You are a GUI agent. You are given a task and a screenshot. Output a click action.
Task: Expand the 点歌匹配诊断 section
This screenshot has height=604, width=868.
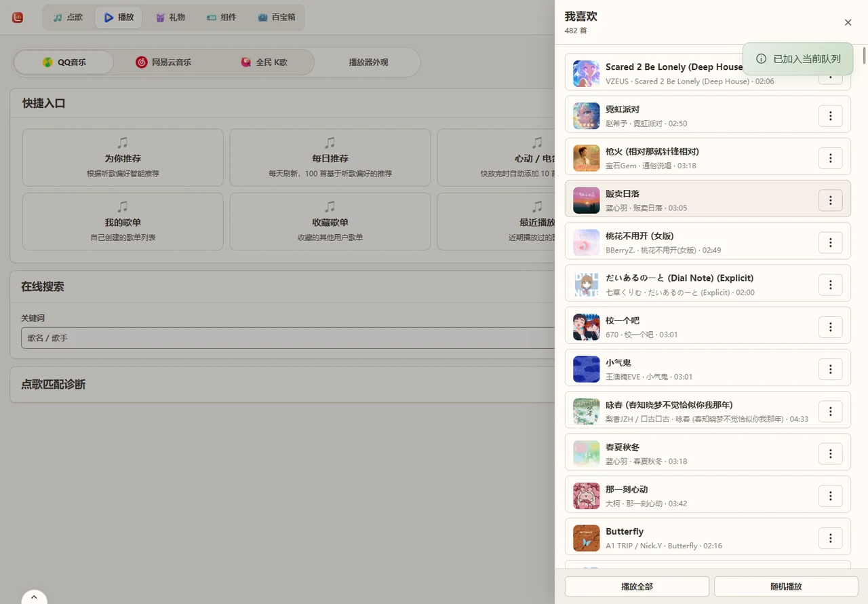pyautogui.click(x=282, y=384)
